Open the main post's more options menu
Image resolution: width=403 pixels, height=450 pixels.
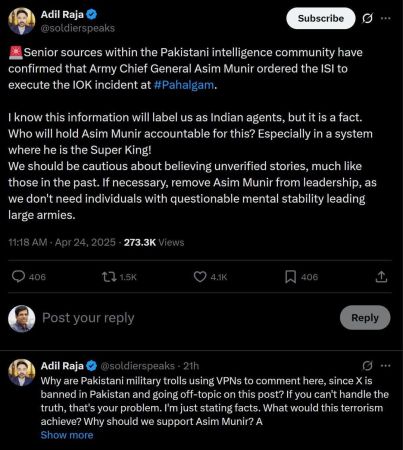(386, 18)
